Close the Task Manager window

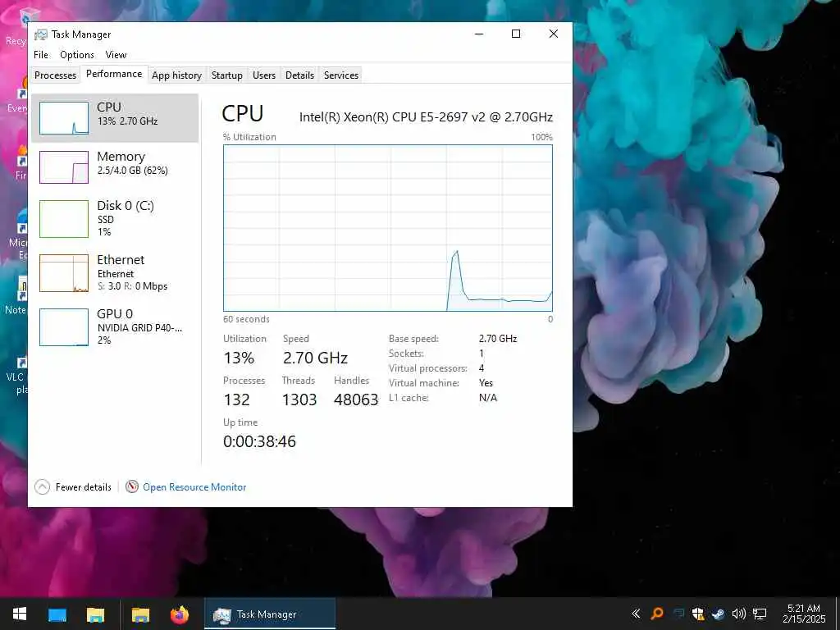[554, 34]
